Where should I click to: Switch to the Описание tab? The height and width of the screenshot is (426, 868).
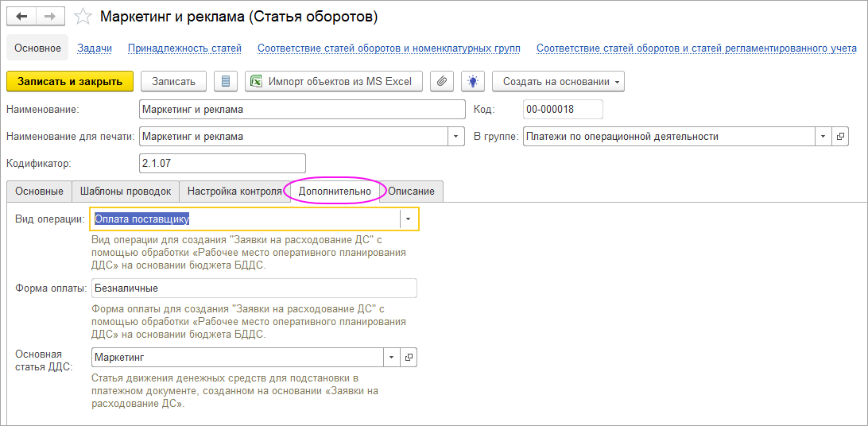pos(411,192)
